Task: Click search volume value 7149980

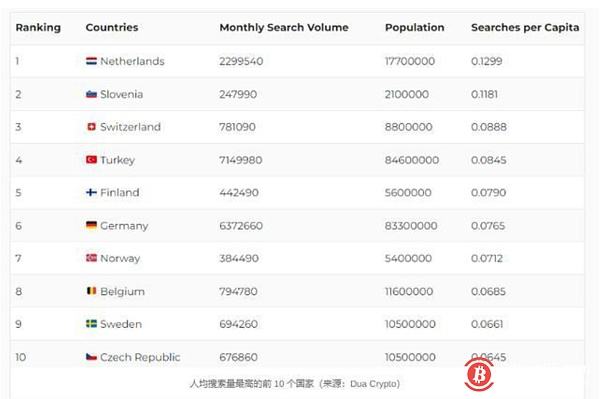Action: (241, 160)
